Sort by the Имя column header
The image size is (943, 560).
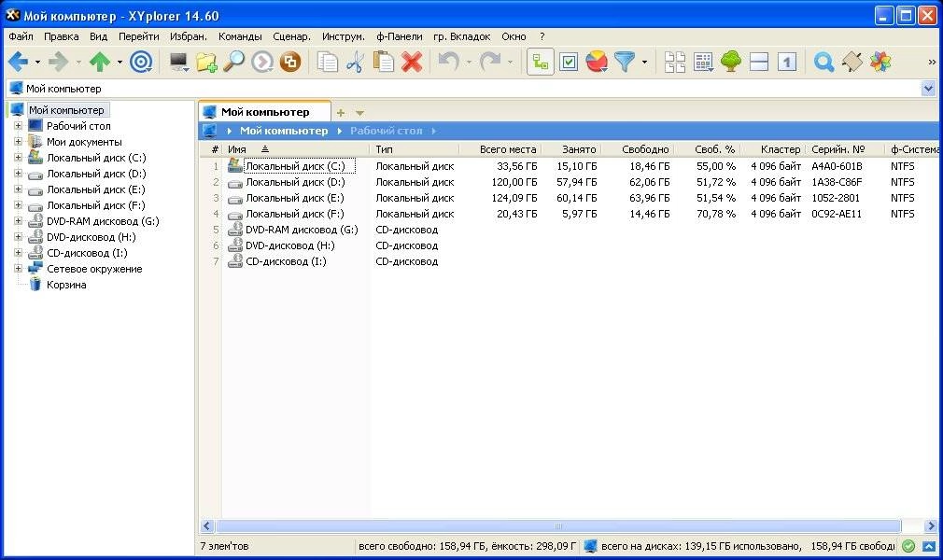tap(295, 149)
